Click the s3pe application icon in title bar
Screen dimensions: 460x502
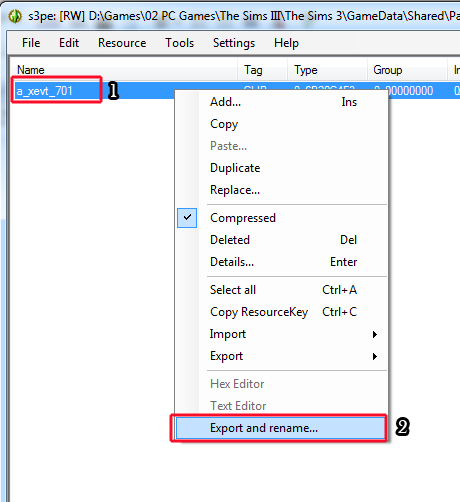[x=15, y=16]
